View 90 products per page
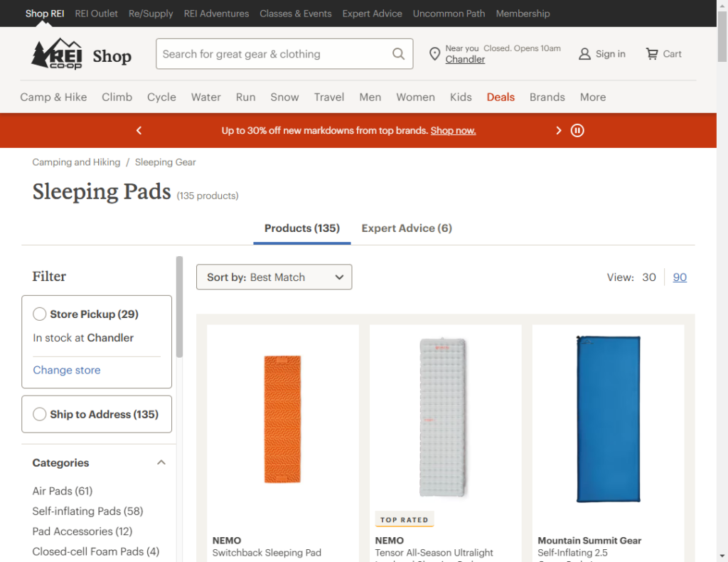The width and height of the screenshot is (728, 562). [x=679, y=277]
